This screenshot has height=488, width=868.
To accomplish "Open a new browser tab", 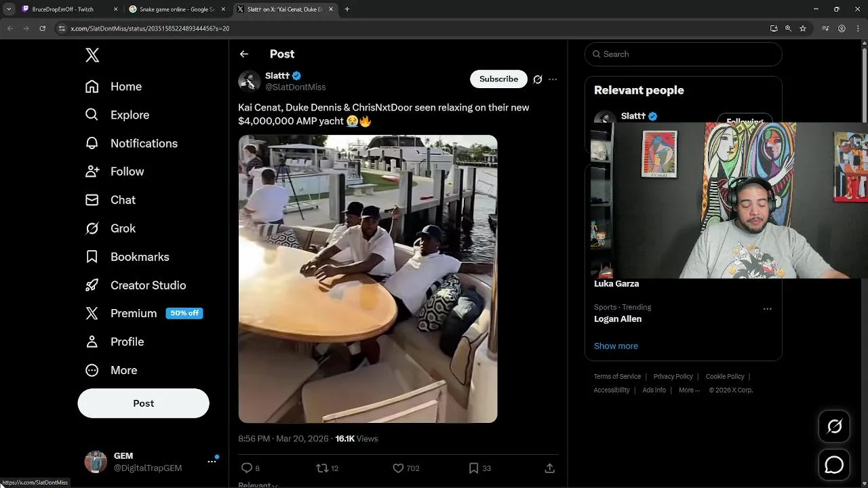I will (x=347, y=9).
